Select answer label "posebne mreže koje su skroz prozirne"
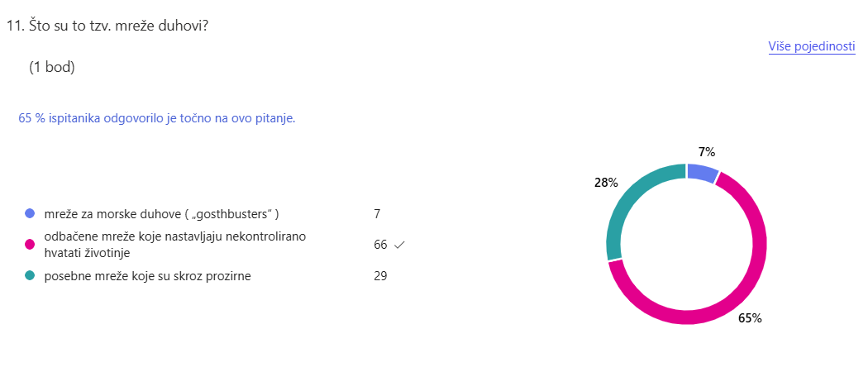This screenshot has width=868, height=372. coord(147,276)
